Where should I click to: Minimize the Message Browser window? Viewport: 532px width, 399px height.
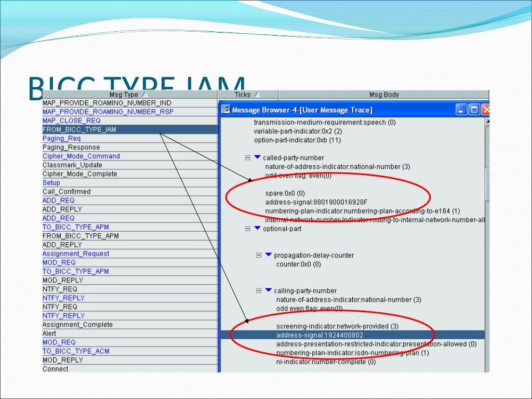pyautogui.click(x=461, y=110)
